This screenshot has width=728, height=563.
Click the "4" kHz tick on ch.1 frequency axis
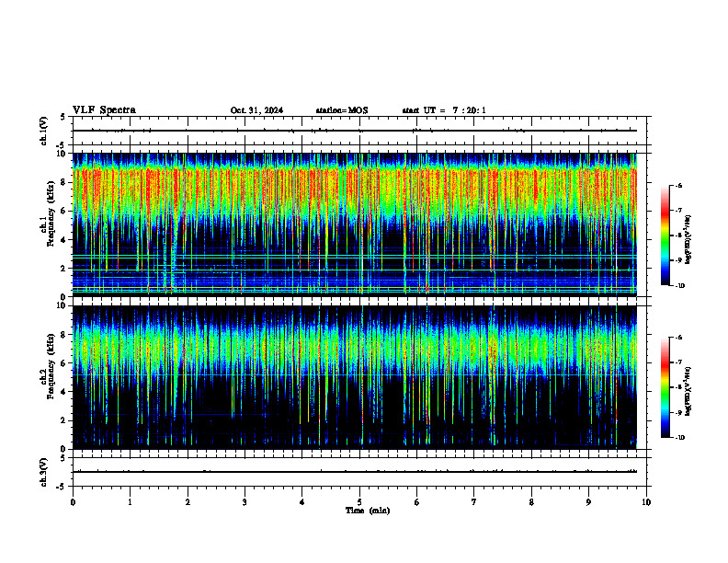coord(64,240)
